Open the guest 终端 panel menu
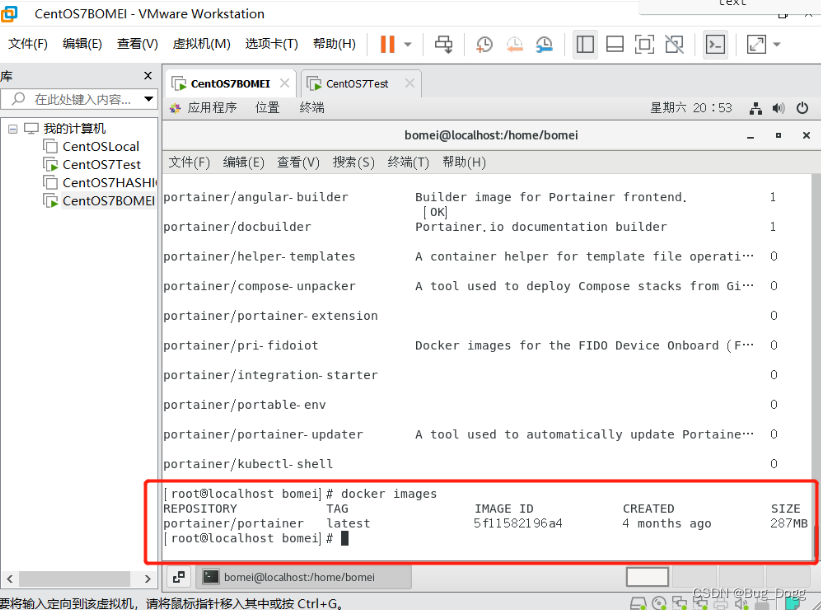Screen dimensions: 821x610 coord(312,108)
